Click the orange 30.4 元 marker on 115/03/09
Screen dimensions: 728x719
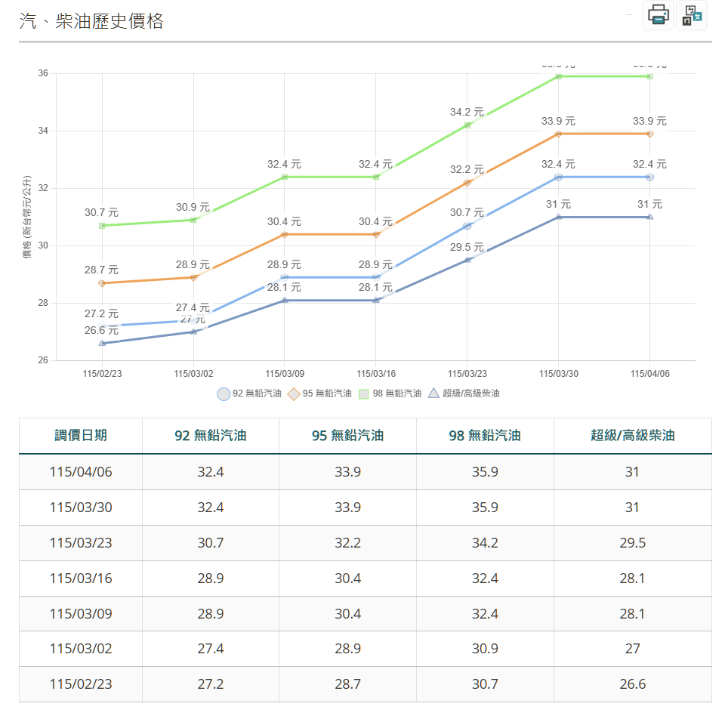(285, 234)
